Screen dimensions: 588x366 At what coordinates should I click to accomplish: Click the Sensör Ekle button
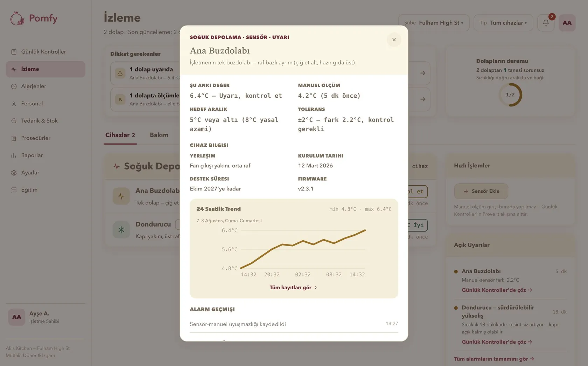pyautogui.click(x=481, y=191)
